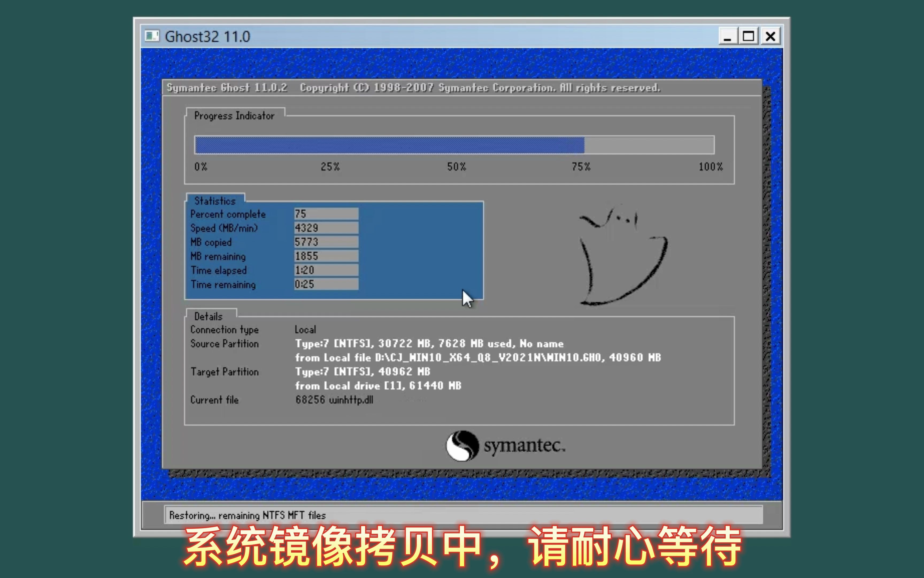Click the Current file label
The height and width of the screenshot is (578, 924).
214,400
